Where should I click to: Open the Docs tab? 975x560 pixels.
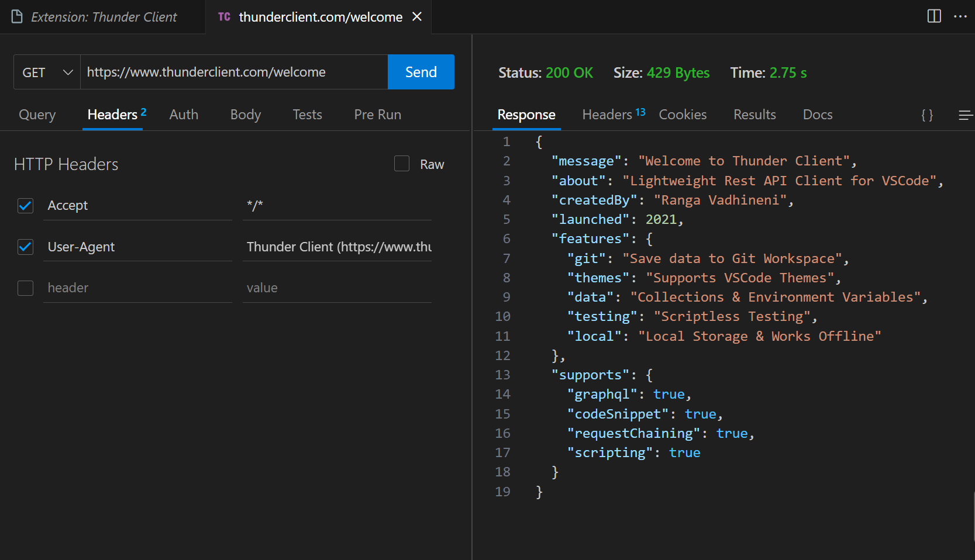[x=818, y=115]
